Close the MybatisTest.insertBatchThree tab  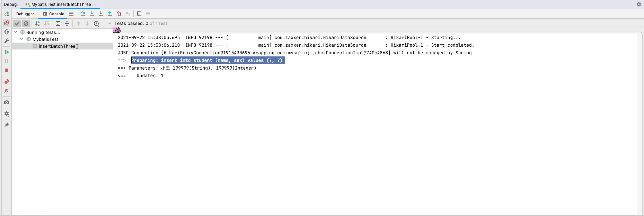(x=95, y=4)
